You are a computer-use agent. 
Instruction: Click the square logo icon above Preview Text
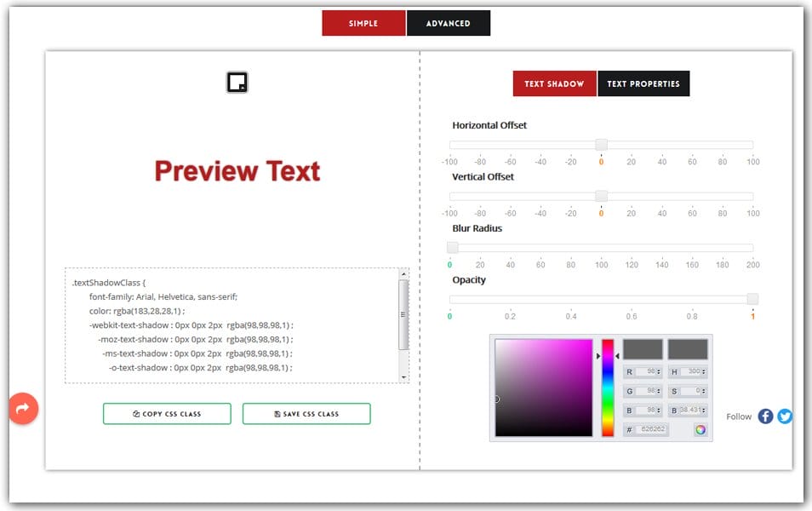[x=236, y=81]
